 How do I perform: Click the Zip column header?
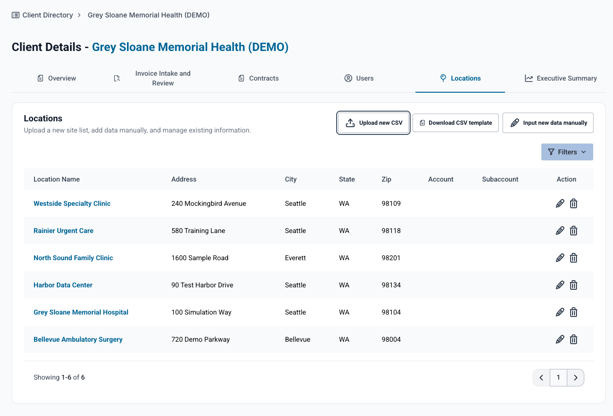pyautogui.click(x=386, y=179)
